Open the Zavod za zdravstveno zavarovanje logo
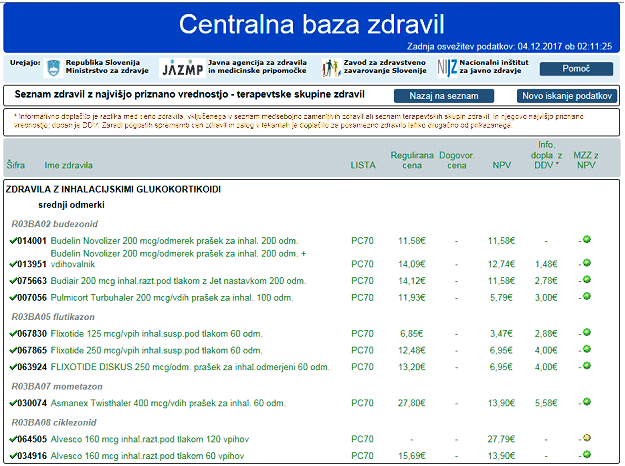Screen dimensions: 625x466 pos(332,68)
